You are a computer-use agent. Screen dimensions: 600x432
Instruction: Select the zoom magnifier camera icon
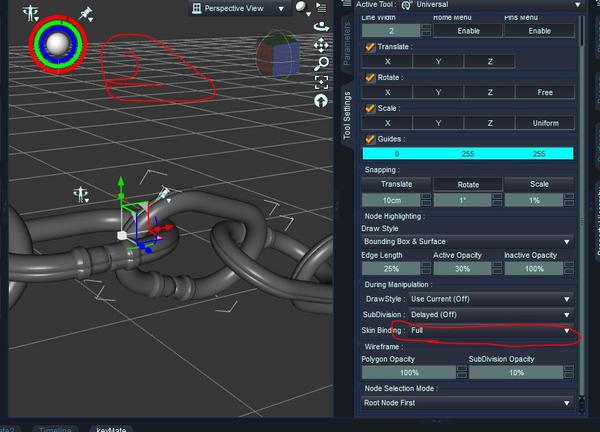pos(321,64)
